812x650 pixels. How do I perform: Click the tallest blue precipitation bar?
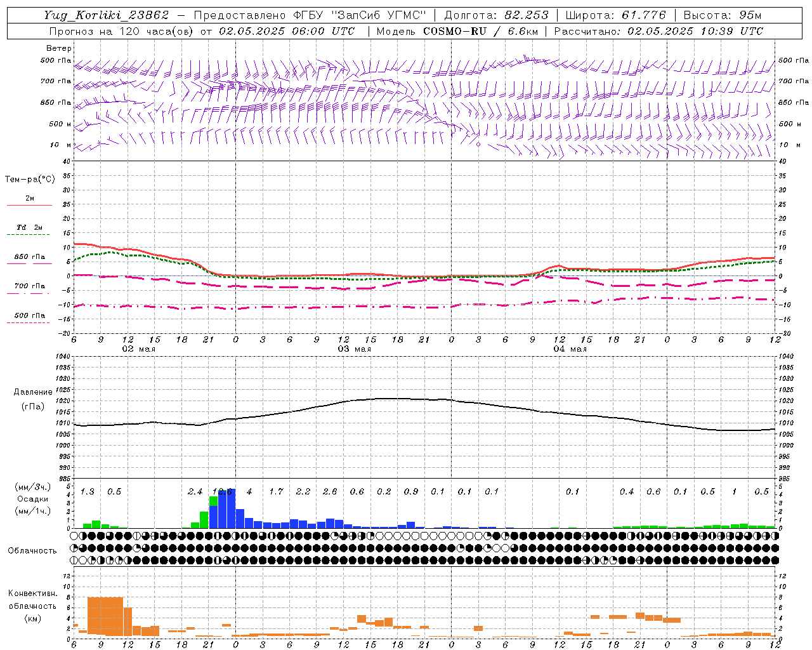point(231,508)
